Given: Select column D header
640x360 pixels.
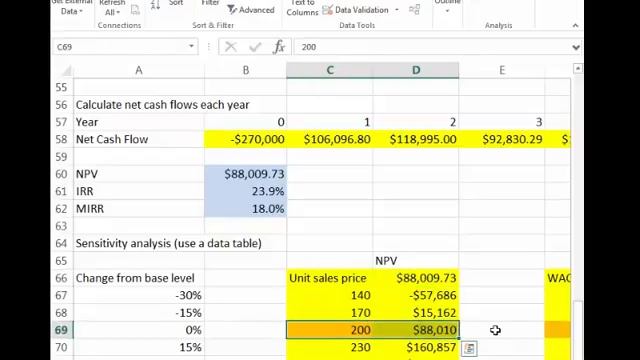Looking at the screenshot, I should click(416, 70).
